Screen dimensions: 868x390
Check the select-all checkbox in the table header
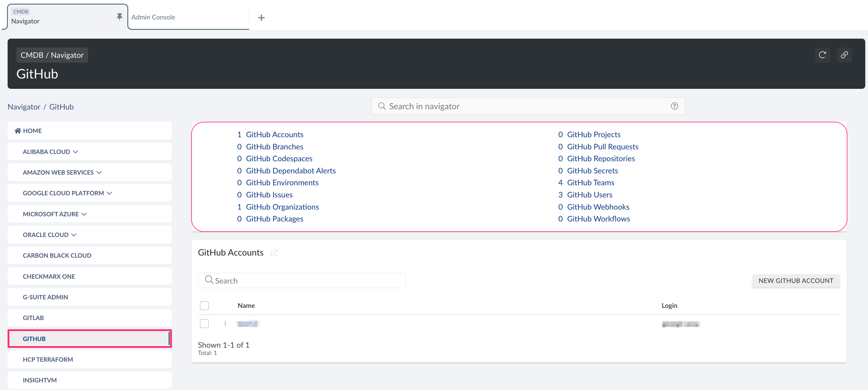pyautogui.click(x=204, y=305)
